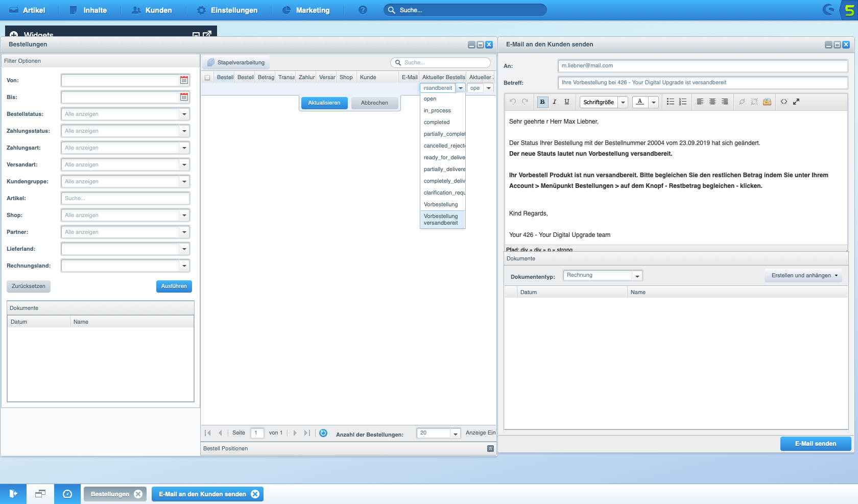Image resolution: width=858 pixels, height=504 pixels.
Task: Open the Kunden main menu
Action: click(152, 10)
